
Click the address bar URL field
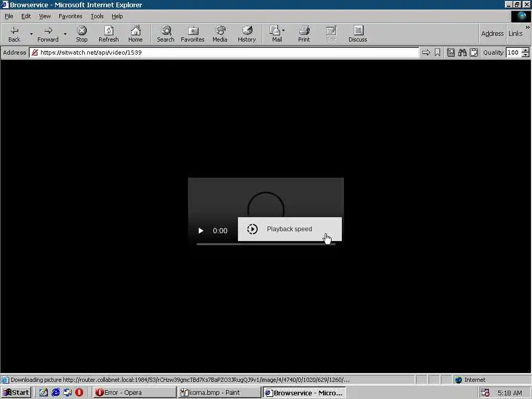point(224,52)
